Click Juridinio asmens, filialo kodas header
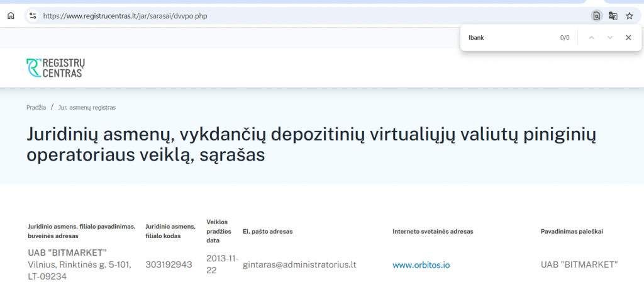The image size is (644, 284). tap(170, 231)
